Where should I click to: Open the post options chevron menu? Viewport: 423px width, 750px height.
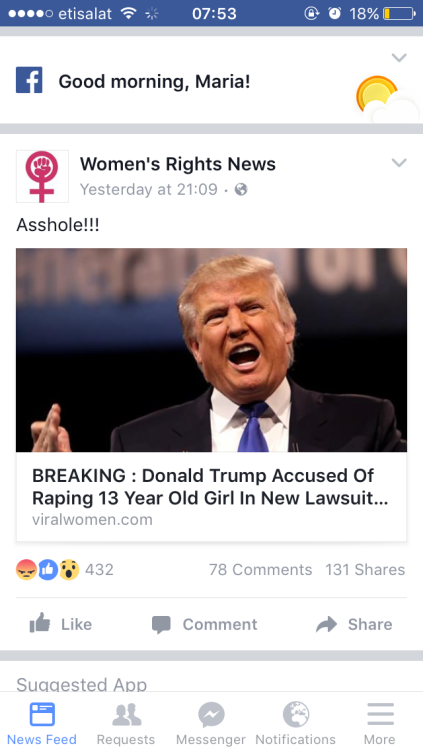(399, 163)
